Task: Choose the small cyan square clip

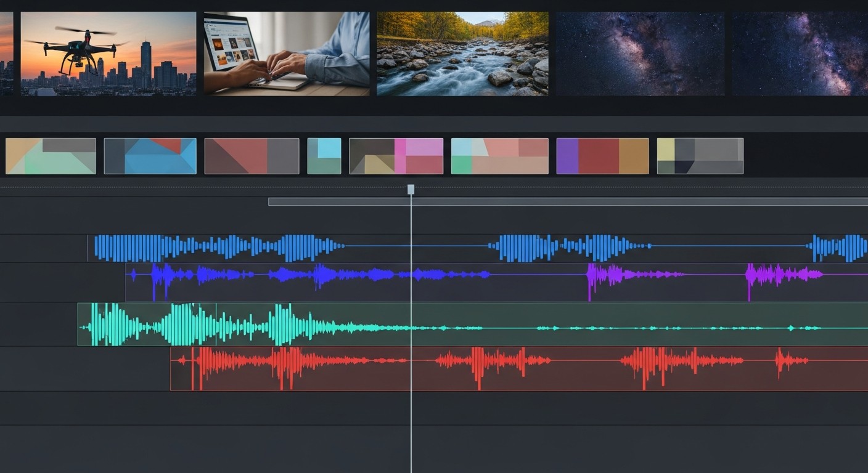Action: [x=324, y=156]
